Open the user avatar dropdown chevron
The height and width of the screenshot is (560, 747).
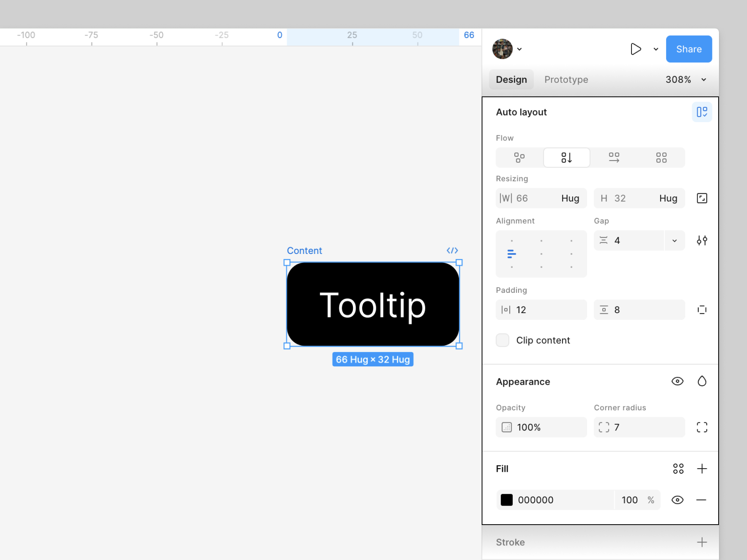tap(519, 49)
